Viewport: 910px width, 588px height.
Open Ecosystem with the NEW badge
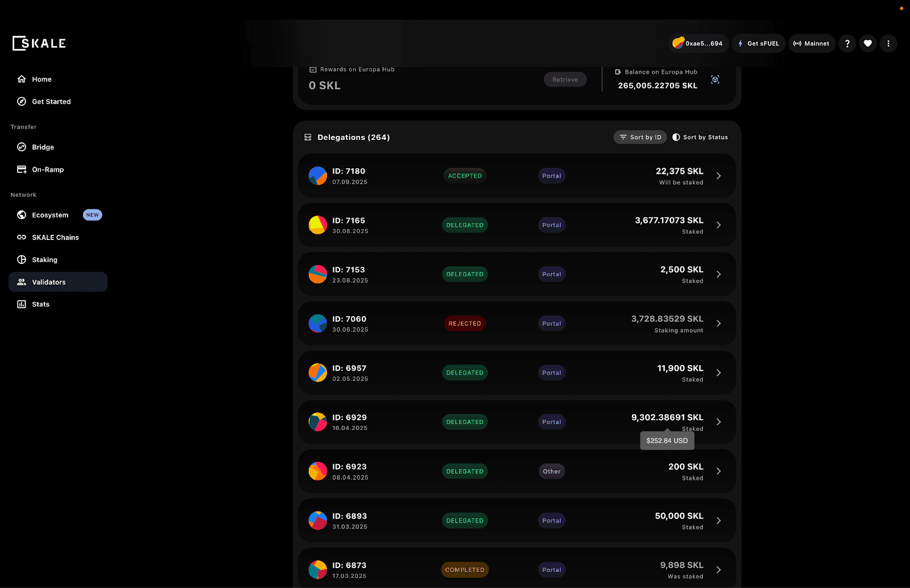pyautogui.click(x=50, y=215)
